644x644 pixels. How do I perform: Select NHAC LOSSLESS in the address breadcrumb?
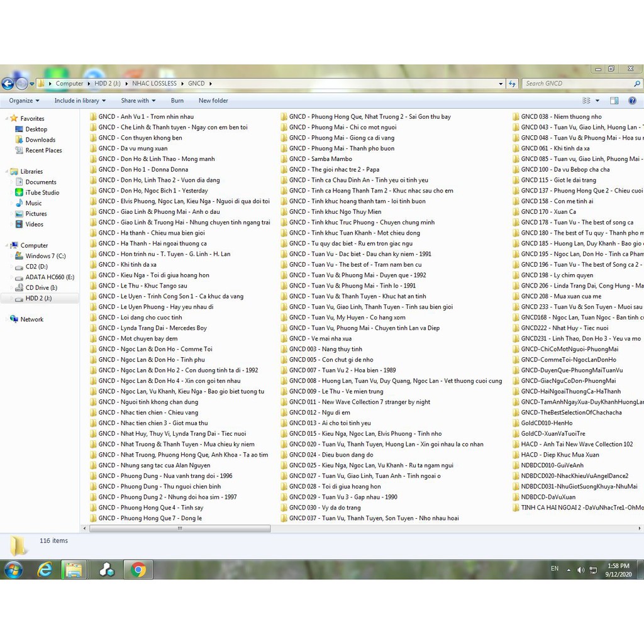tap(154, 84)
